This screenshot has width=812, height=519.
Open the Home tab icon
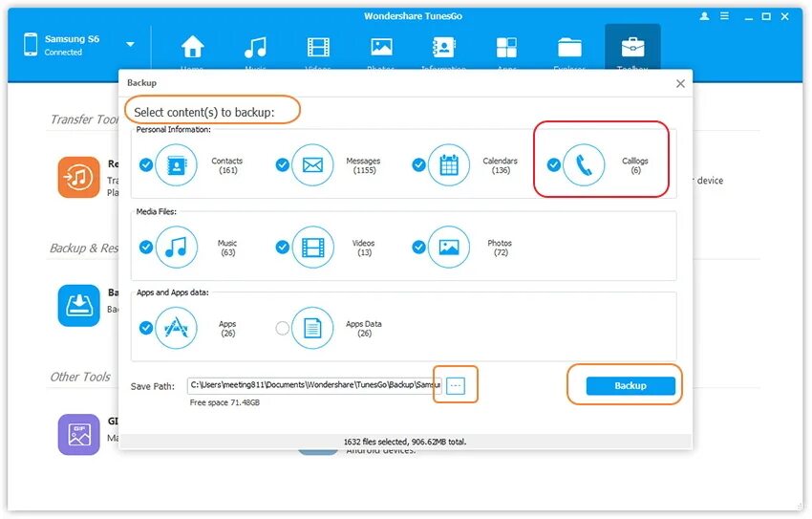[192, 48]
